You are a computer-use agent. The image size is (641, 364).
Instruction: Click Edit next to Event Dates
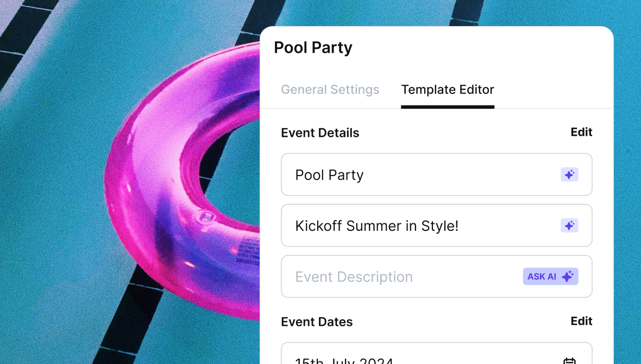(581, 321)
